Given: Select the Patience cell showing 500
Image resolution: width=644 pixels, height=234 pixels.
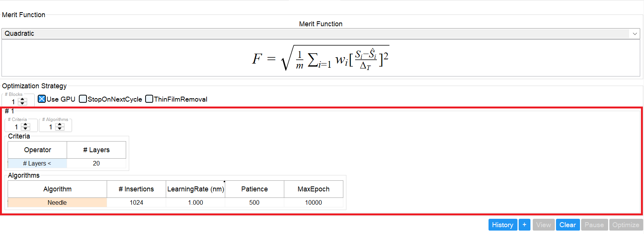Looking at the screenshot, I should pyautogui.click(x=254, y=202).
